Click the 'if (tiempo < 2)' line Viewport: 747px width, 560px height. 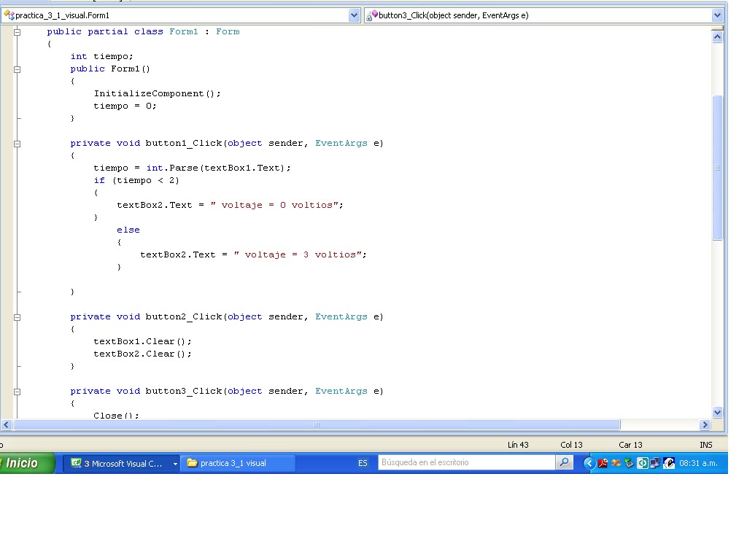(x=136, y=180)
